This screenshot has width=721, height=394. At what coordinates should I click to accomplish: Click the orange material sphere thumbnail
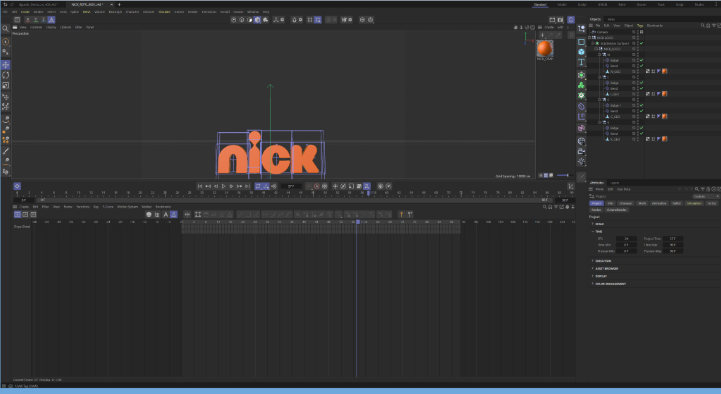[x=544, y=49]
